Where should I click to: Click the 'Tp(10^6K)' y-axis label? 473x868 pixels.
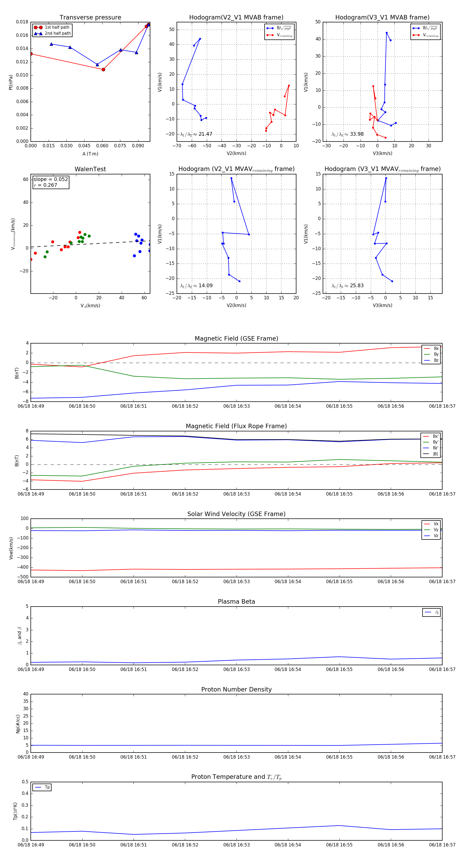tap(15, 811)
